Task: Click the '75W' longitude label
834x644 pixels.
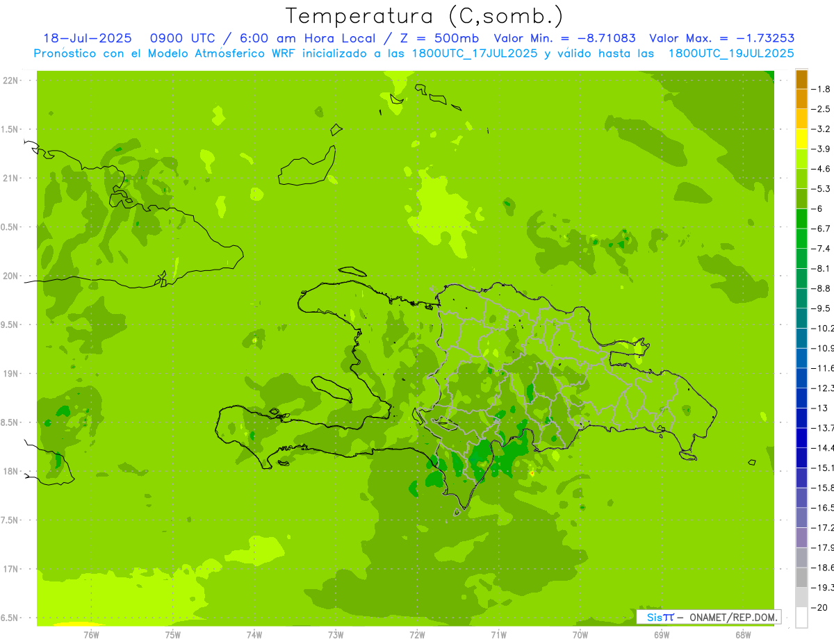Action: (x=173, y=634)
